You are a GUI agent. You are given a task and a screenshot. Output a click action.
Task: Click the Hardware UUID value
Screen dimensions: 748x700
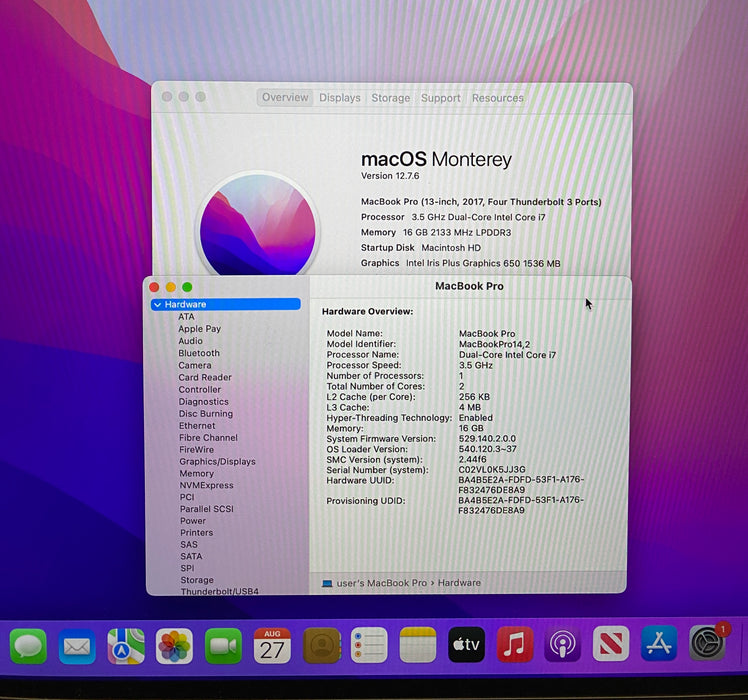click(521, 485)
